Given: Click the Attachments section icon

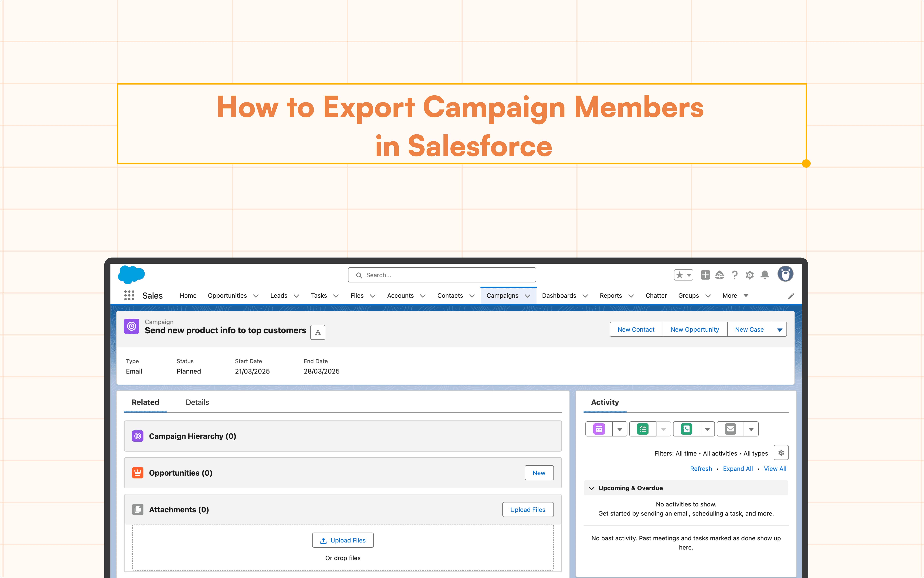Looking at the screenshot, I should tap(138, 509).
